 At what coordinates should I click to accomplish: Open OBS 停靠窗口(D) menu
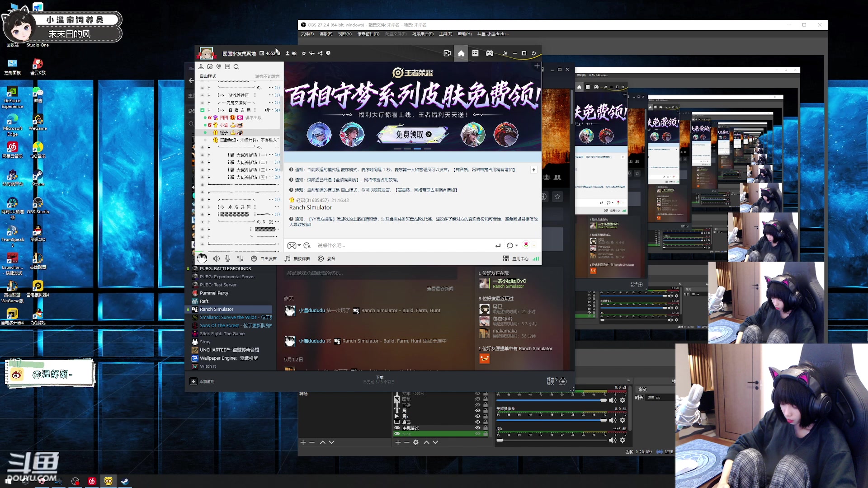(x=368, y=34)
